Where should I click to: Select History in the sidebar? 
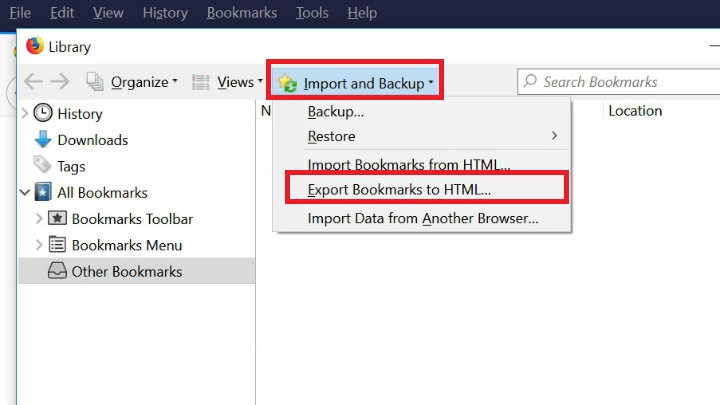[80, 114]
